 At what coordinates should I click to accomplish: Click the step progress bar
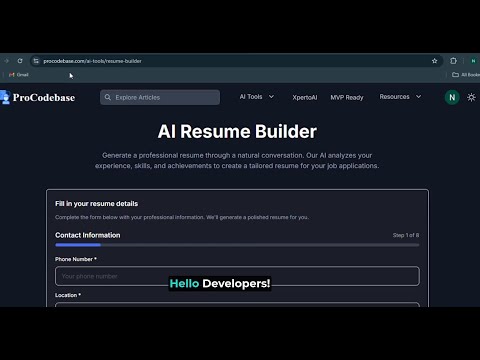point(237,245)
